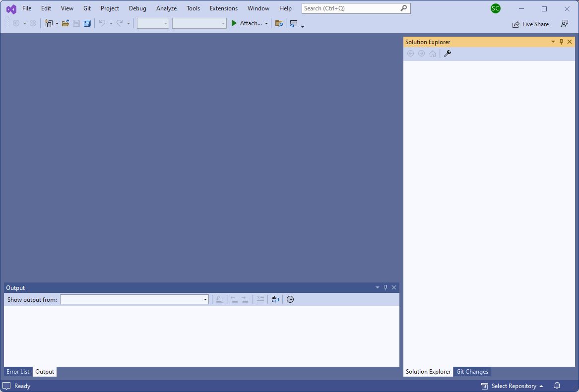The height and width of the screenshot is (392, 579).
Task: Open the Live Share session button
Action: pyautogui.click(x=530, y=24)
